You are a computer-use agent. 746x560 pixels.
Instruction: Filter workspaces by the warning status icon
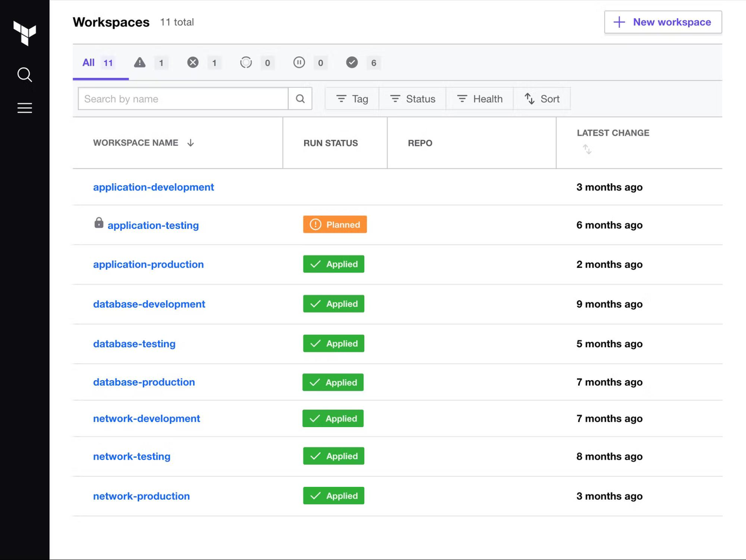pos(140,62)
